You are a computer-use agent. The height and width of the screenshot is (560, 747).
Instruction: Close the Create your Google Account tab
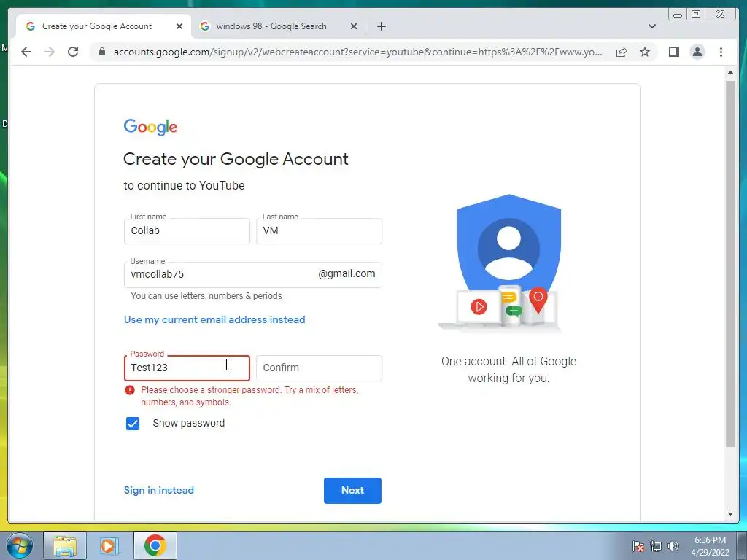pos(179,26)
